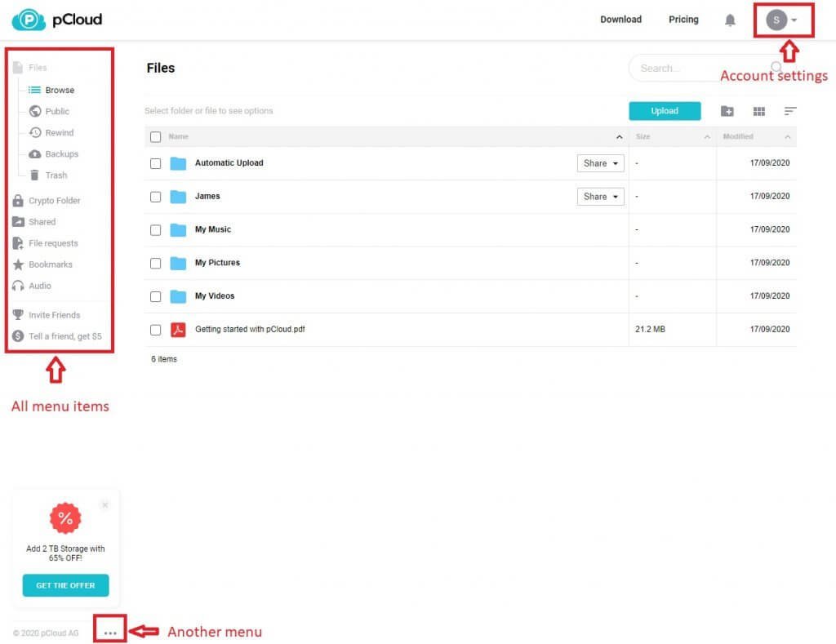Dismiss the storage offer card
This screenshot has width=836, height=644.
pos(105,505)
